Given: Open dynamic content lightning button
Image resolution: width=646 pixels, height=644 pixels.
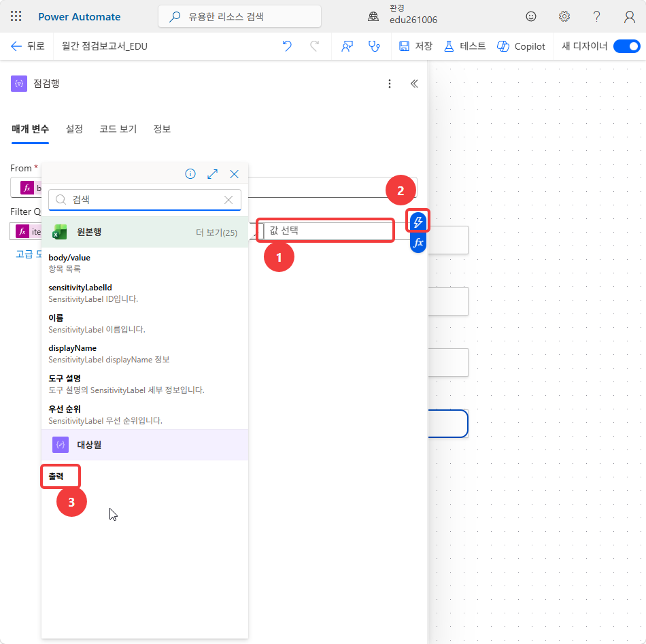Looking at the screenshot, I should pos(418,222).
